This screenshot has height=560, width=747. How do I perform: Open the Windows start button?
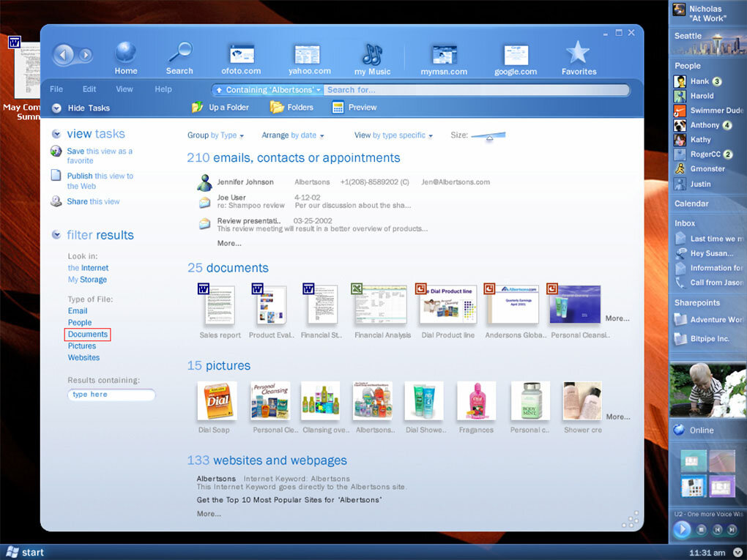point(25,552)
